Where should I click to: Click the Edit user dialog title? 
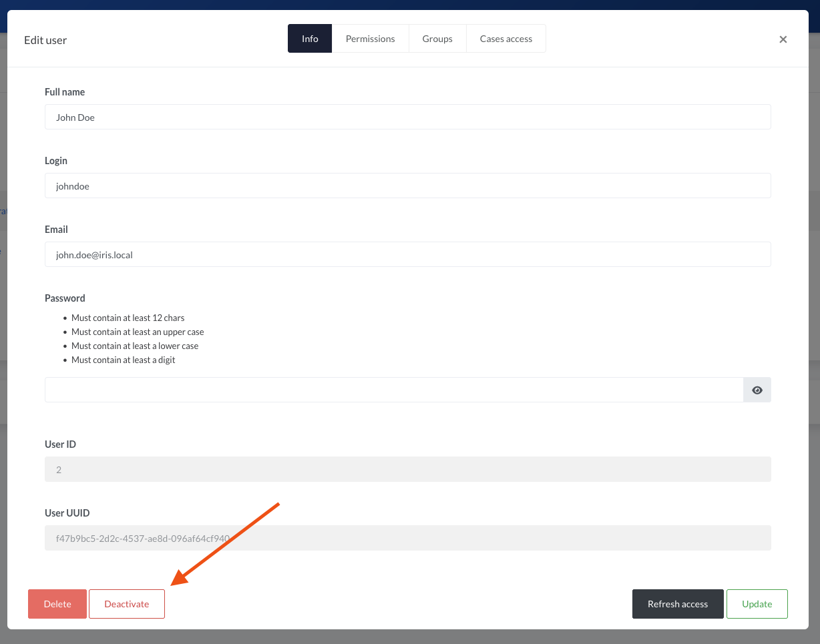(x=45, y=40)
